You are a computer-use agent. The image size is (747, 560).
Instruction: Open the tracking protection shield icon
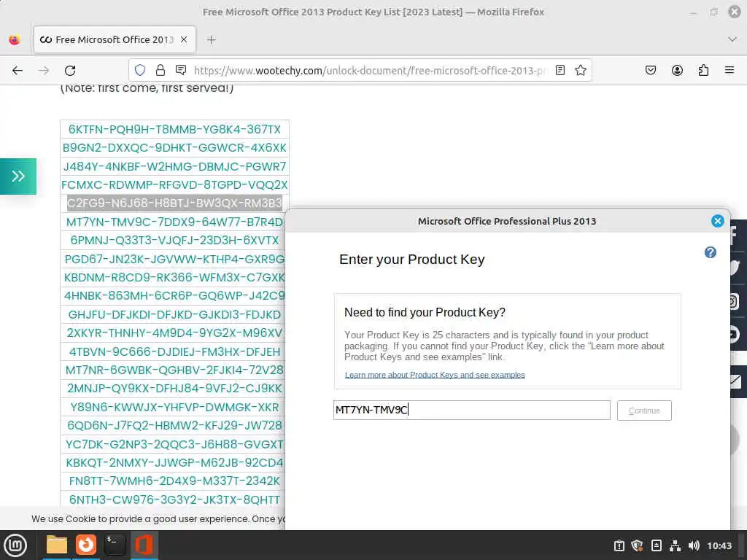(x=139, y=71)
